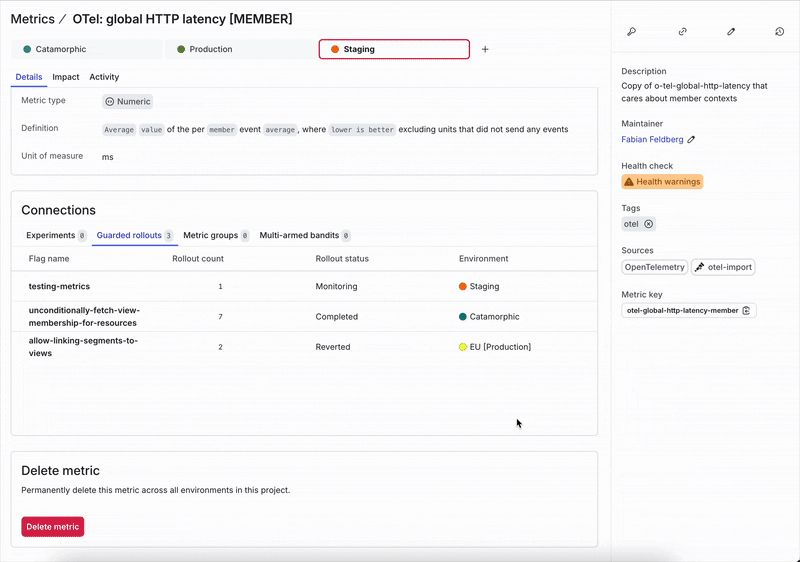Screen dimensions: 800x562
Task: Switch to the Activity tab
Action: [x=104, y=77]
